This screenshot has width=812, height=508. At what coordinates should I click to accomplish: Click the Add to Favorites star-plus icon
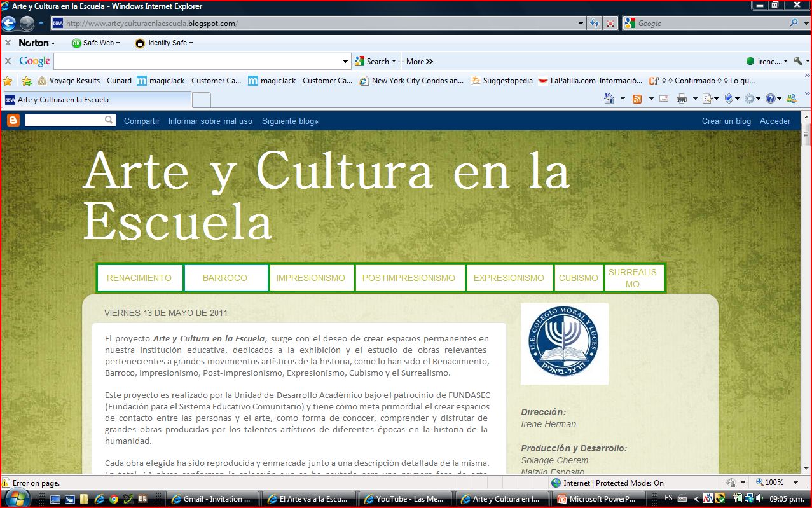click(27, 81)
